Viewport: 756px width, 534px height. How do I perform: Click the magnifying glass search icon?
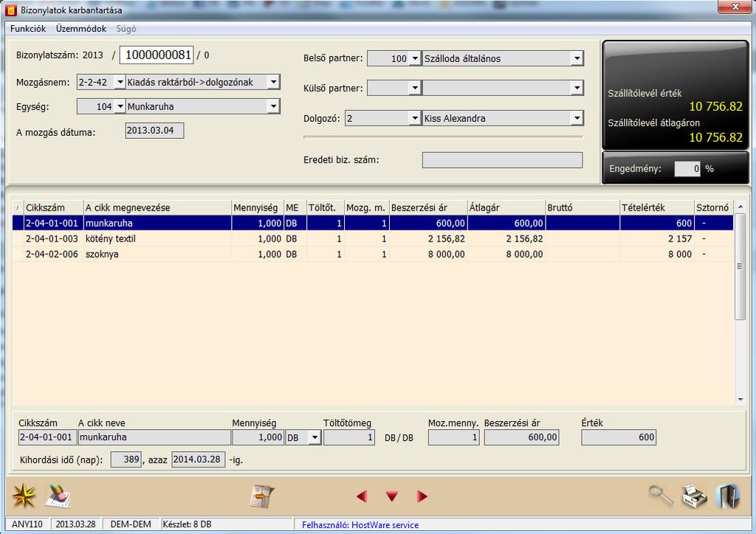point(661,496)
